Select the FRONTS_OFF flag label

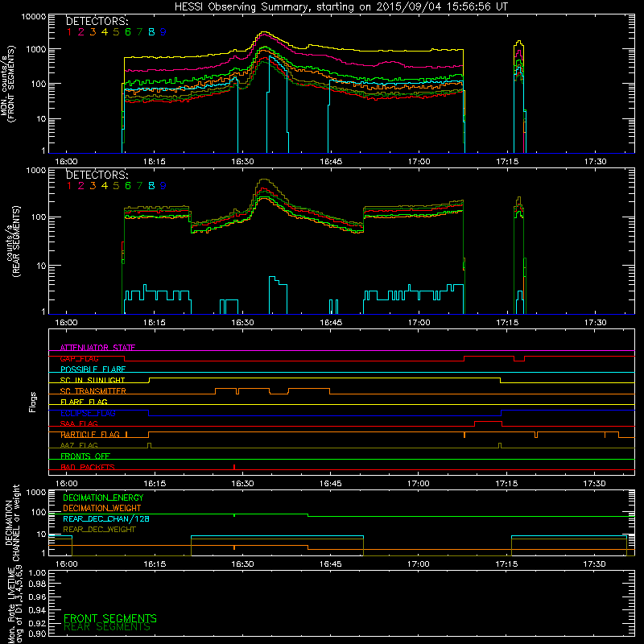[x=85, y=456]
